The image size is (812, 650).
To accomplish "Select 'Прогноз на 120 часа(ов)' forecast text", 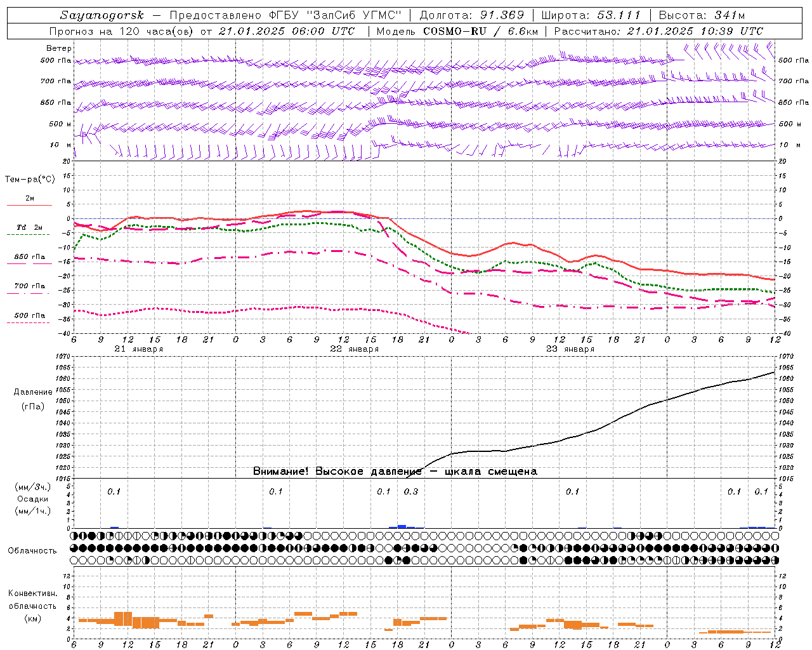I will (122, 31).
